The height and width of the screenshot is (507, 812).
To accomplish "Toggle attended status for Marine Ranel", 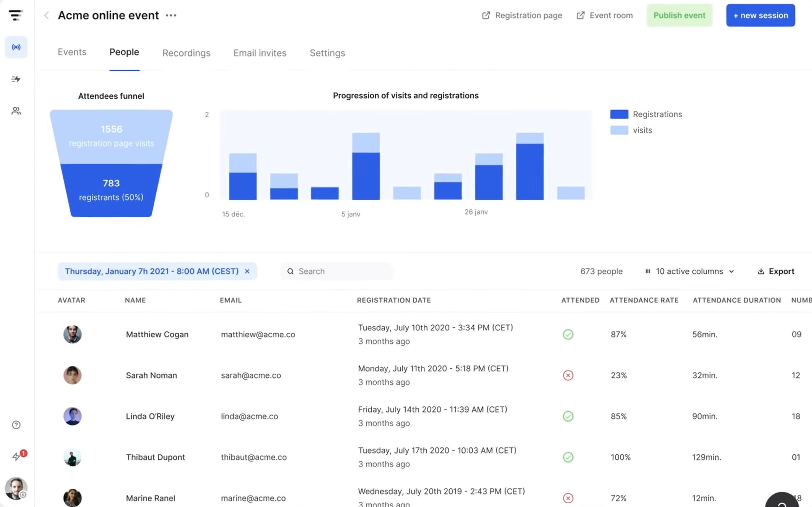I will click(x=567, y=497).
